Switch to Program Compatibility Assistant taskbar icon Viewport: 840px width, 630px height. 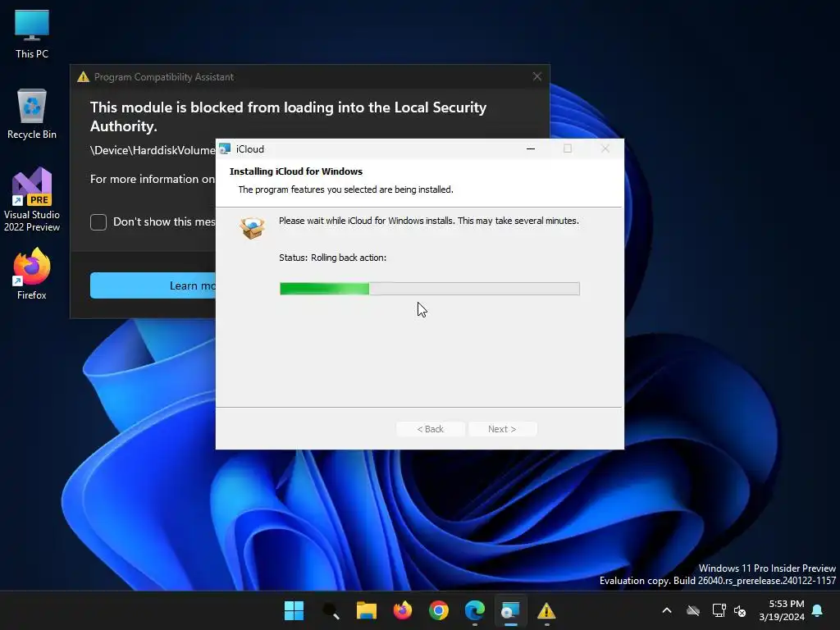click(546, 610)
